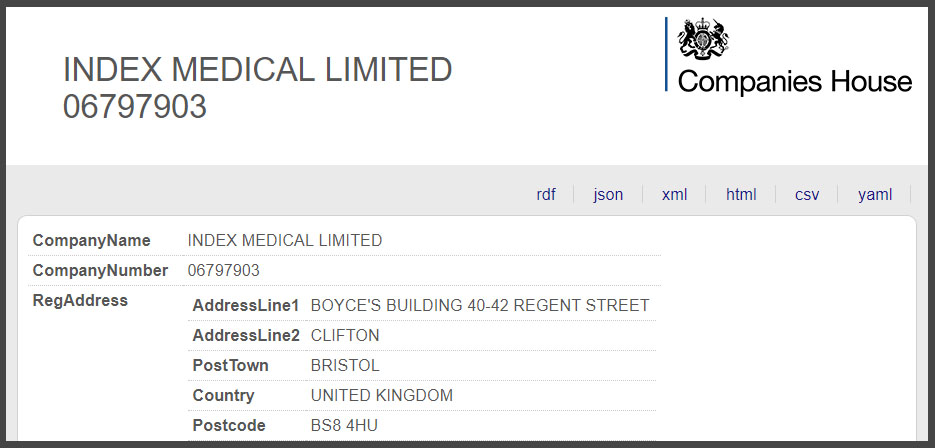
Task: Click the INDEX MEDICAL LIMITED page heading
Action: pos(258,70)
